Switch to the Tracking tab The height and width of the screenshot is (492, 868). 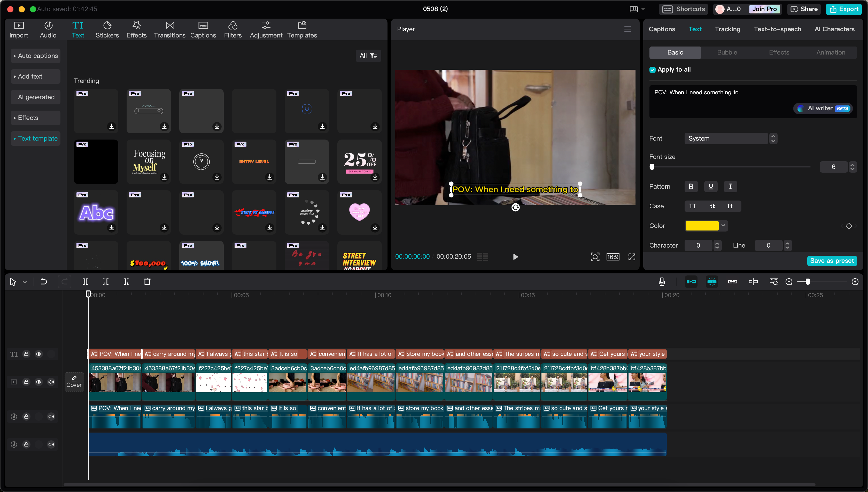tap(727, 29)
